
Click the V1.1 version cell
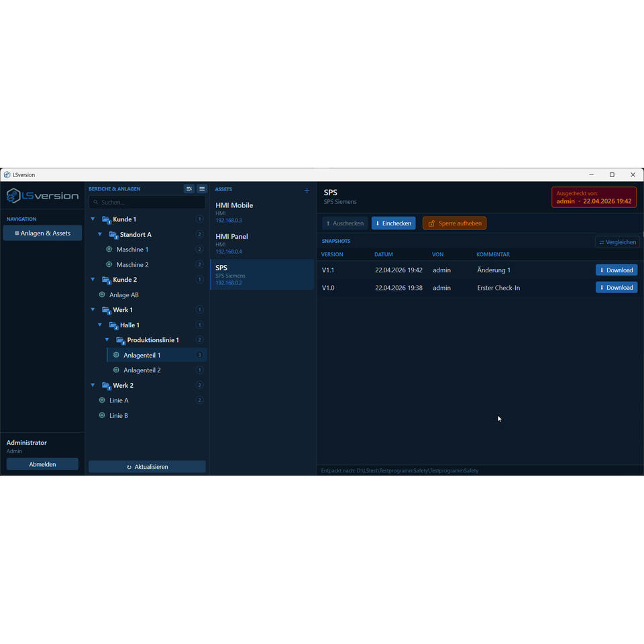[328, 270]
